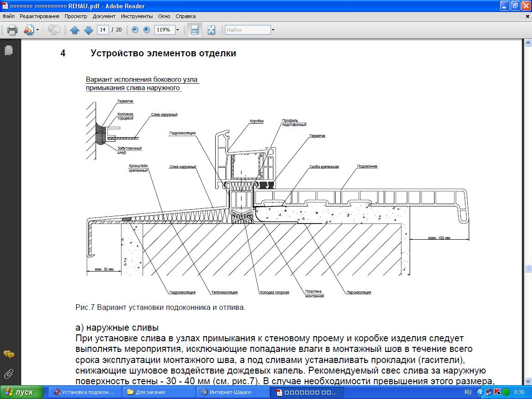Restore down the Adobe Reader window
Image resolution: width=532 pixels, height=399 pixels.
click(515, 6)
